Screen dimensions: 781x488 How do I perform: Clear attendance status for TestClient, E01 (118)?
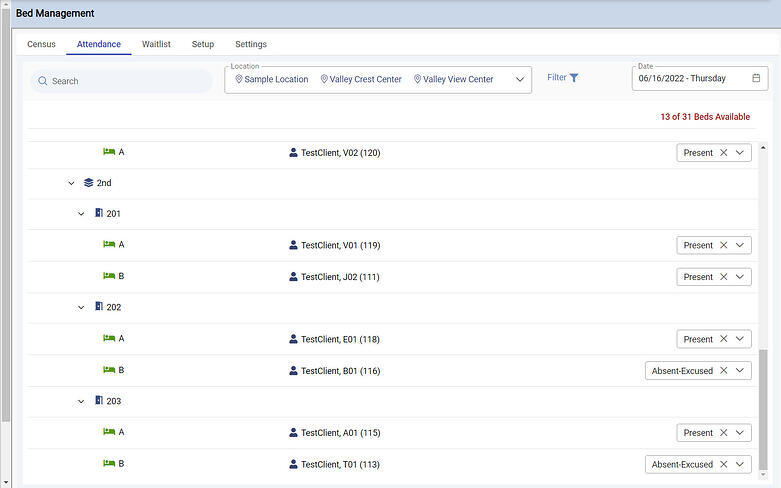coord(724,339)
